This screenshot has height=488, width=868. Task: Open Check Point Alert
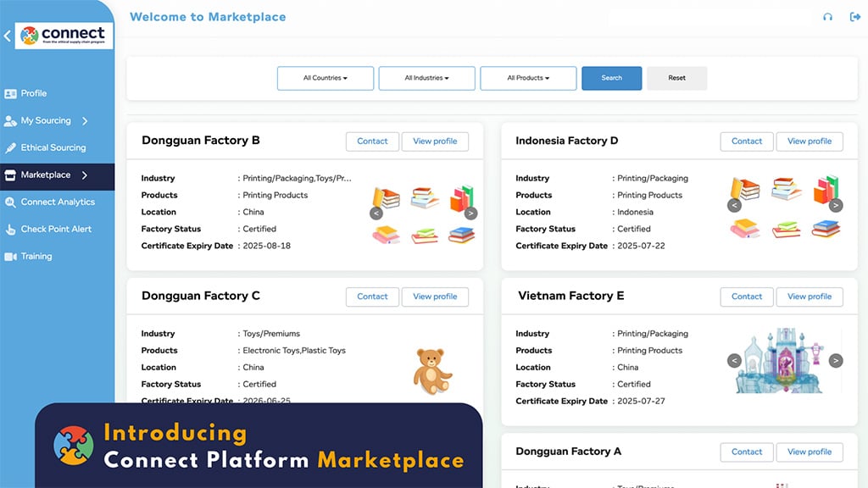tap(57, 229)
